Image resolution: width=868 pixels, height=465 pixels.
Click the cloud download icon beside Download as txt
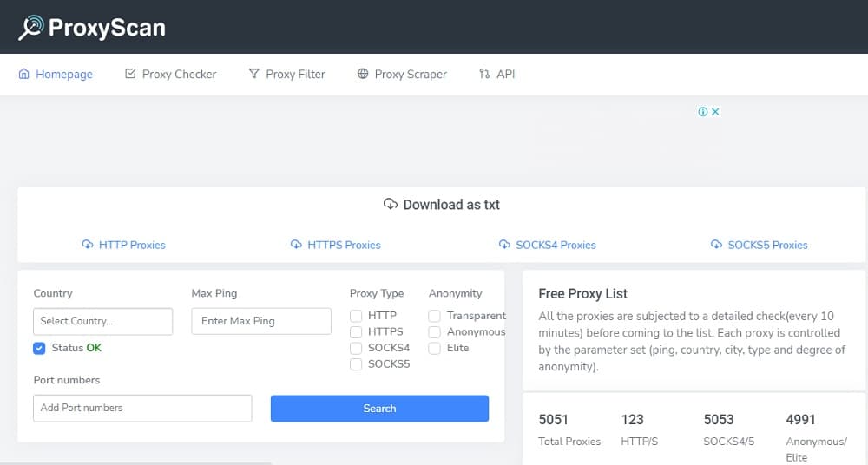(x=391, y=204)
